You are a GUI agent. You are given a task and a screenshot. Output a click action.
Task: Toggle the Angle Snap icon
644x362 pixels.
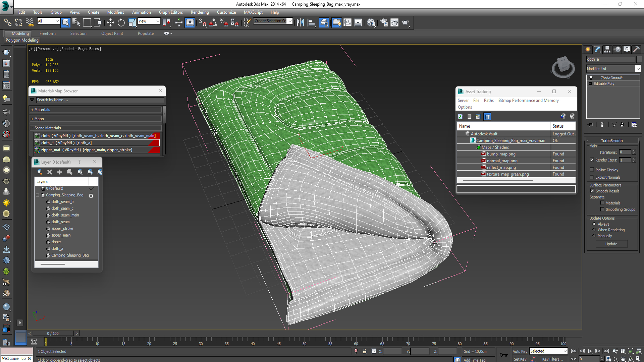(213, 22)
